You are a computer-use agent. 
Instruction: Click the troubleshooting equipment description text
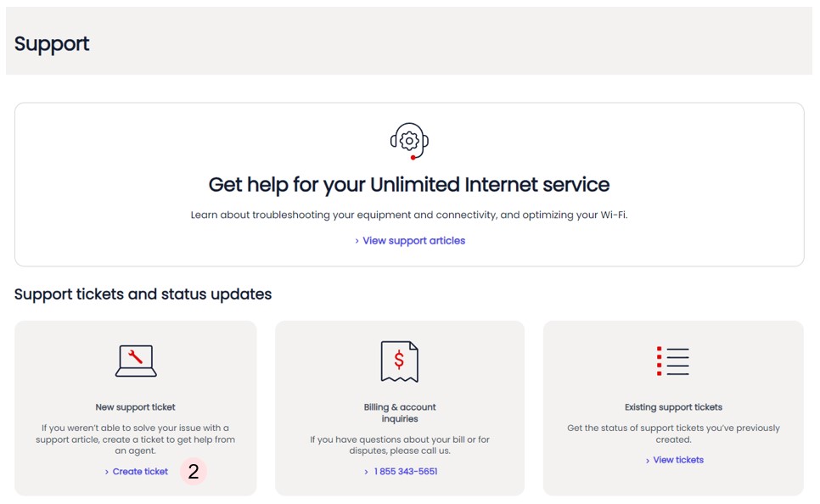(409, 216)
